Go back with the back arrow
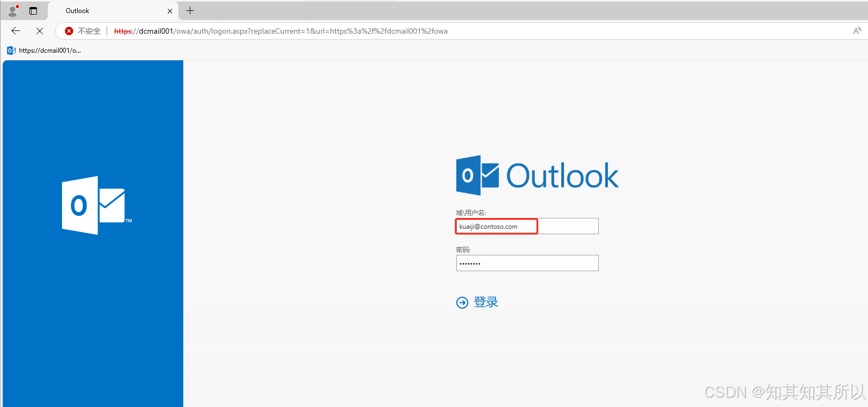This screenshot has height=407, width=868. click(16, 31)
